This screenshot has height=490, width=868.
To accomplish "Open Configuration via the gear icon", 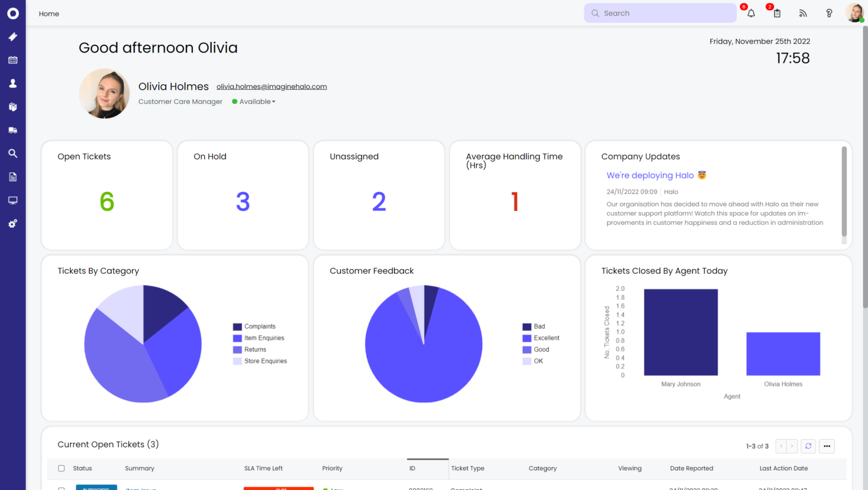I will coord(13,223).
